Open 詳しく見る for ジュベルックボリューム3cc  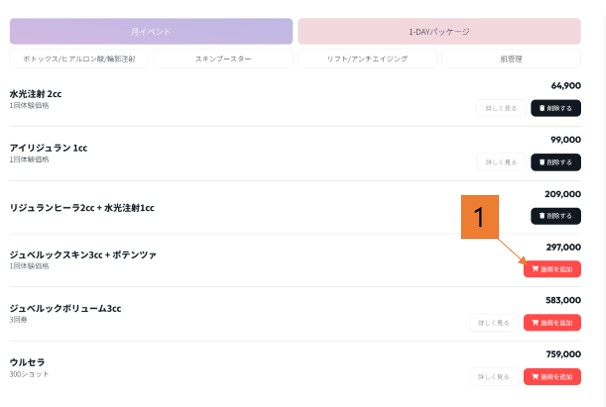494,323
